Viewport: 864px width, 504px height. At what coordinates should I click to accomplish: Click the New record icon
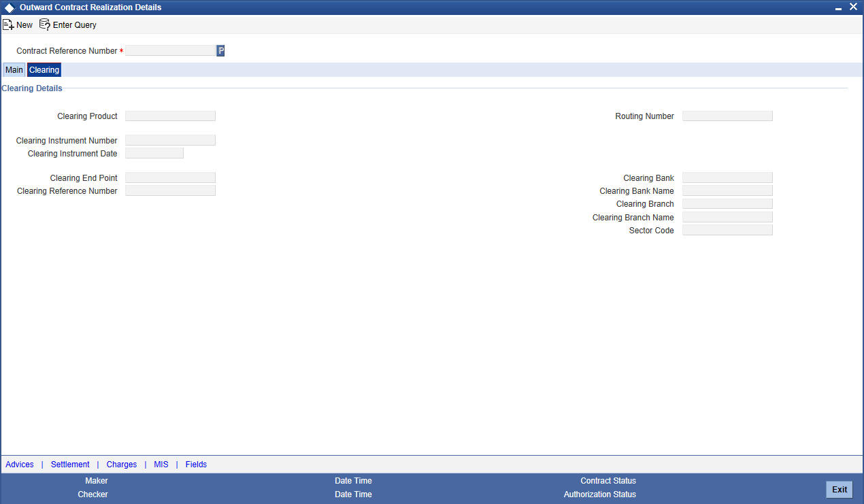(x=8, y=24)
